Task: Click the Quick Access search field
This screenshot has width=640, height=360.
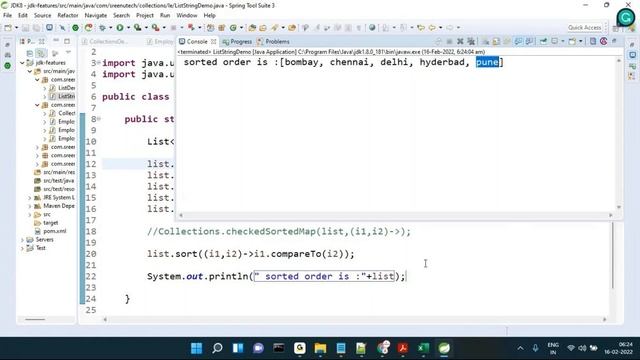Action: click(x=584, y=27)
